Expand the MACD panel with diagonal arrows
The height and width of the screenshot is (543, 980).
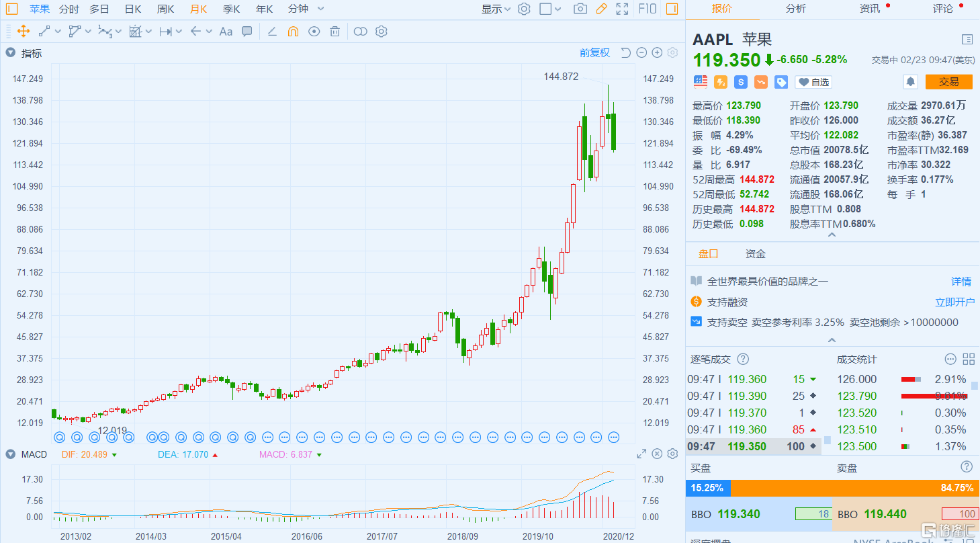coord(641,454)
